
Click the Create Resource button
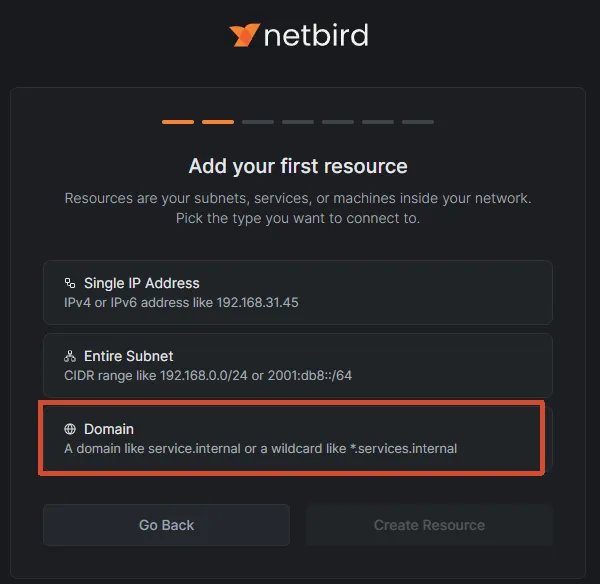(429, 525)
